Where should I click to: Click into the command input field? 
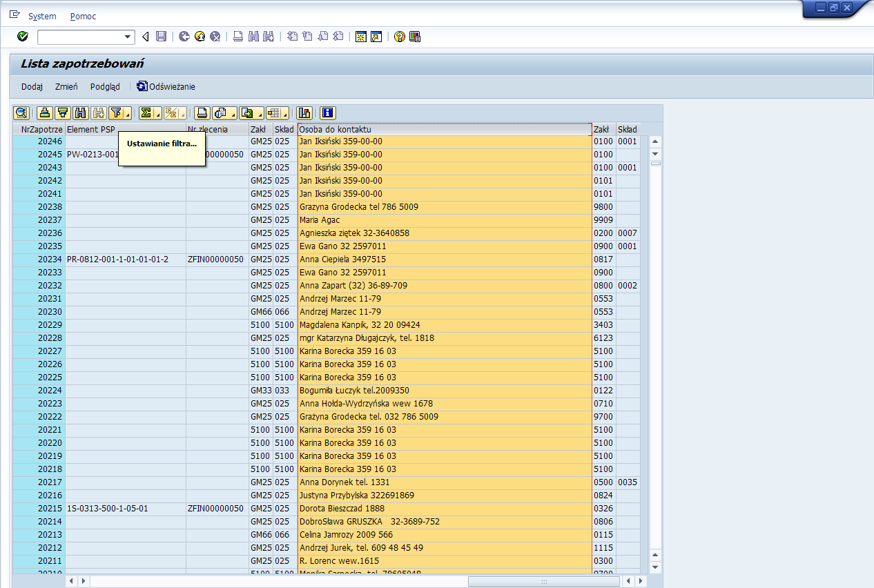point(80,37)
